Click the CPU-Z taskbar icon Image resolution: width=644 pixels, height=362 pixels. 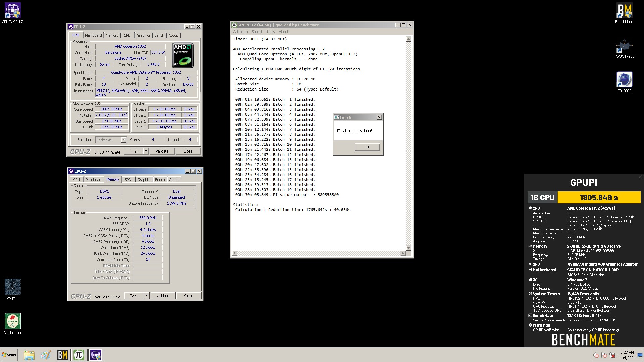[x=96, y=355]
